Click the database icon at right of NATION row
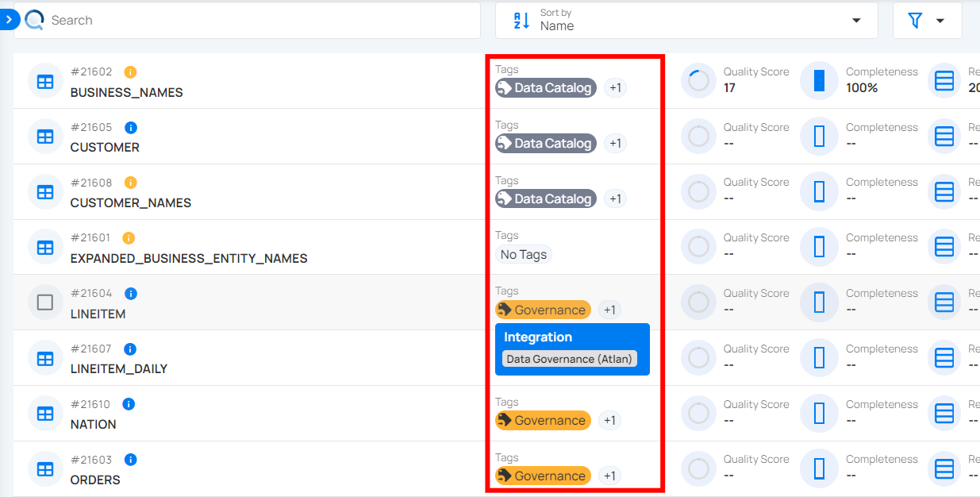Screen dimensions: 980x497 [943, 413]
